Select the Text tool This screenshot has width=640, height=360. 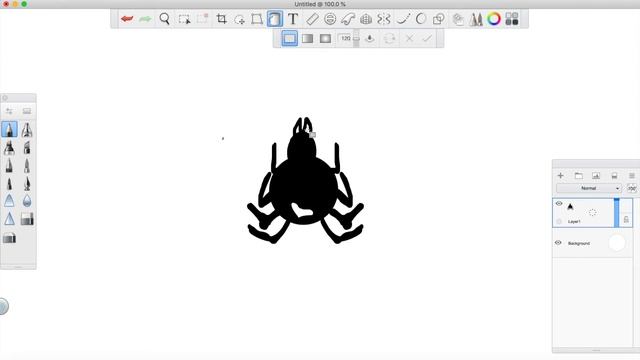(293, 19)
